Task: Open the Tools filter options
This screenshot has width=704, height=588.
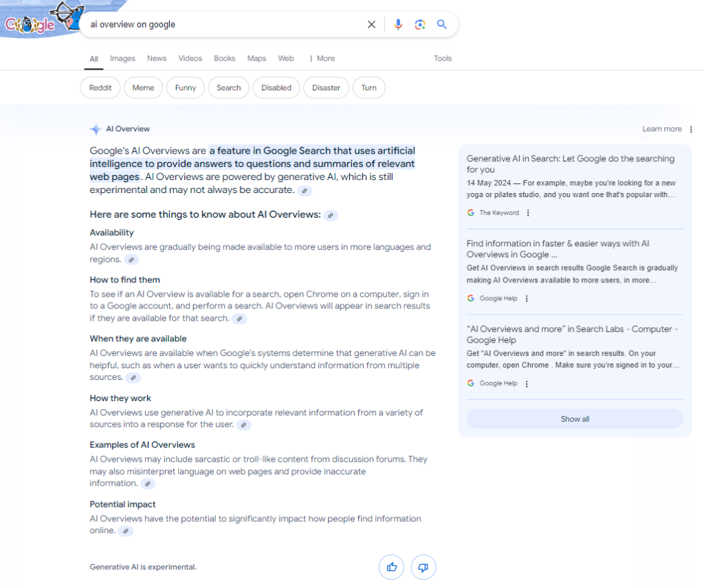Action: point(443,58)
